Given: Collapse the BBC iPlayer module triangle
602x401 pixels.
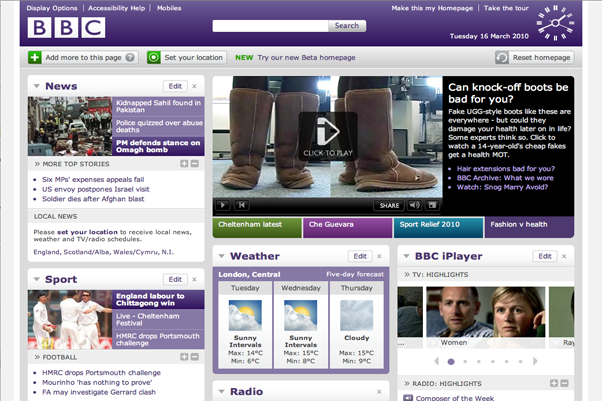Looking at the screenshot, I should pyautogui.click(x=407, y=256).
